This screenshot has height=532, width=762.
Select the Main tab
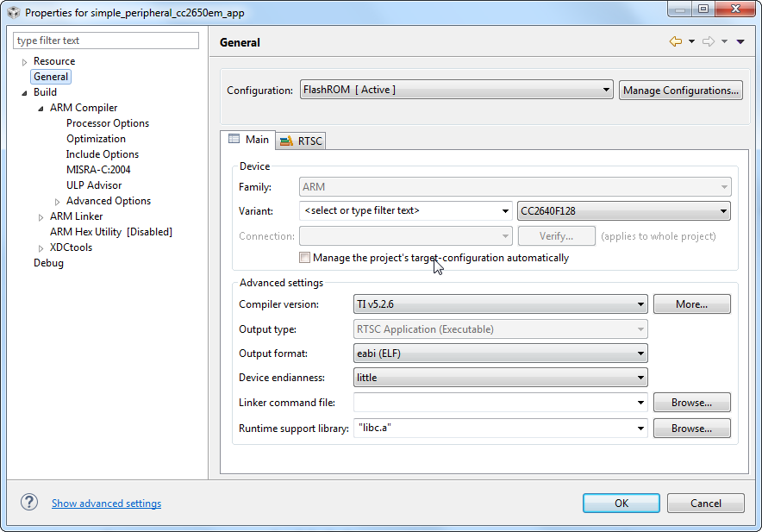[x=248, y=139]
